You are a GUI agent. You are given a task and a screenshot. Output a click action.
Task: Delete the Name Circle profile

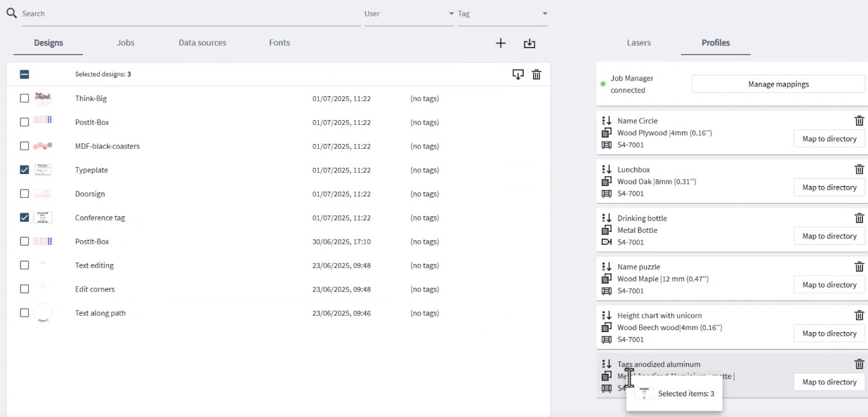[x=859, y=121]
